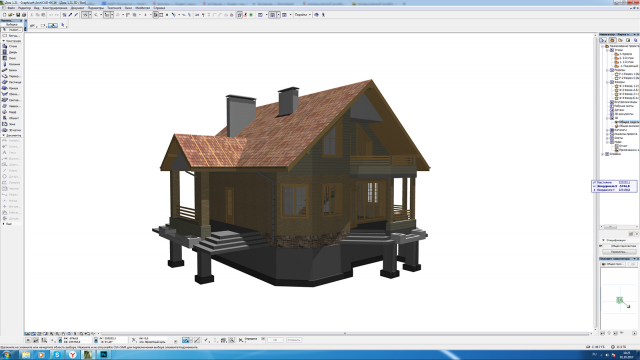This screenshot has width=640, height=360.
Task: Select the Mesh tool (3D-сетка)
Action: 11,130
